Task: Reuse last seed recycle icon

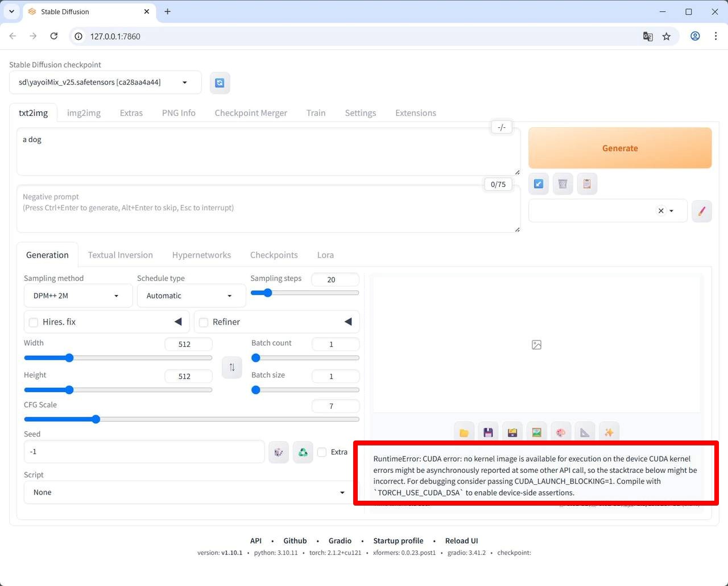Action: pyautogui.click(x=303, y=452)
